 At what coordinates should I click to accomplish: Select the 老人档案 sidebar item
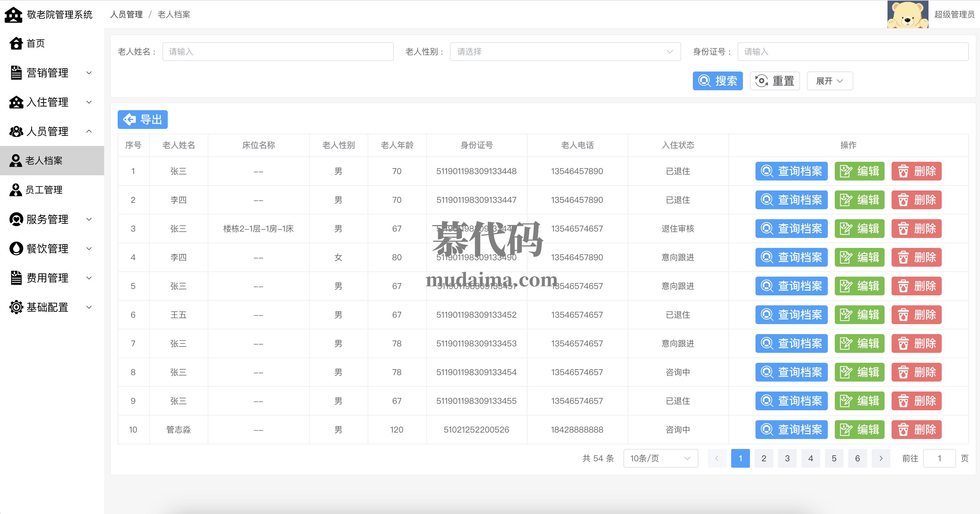point(44,161)
